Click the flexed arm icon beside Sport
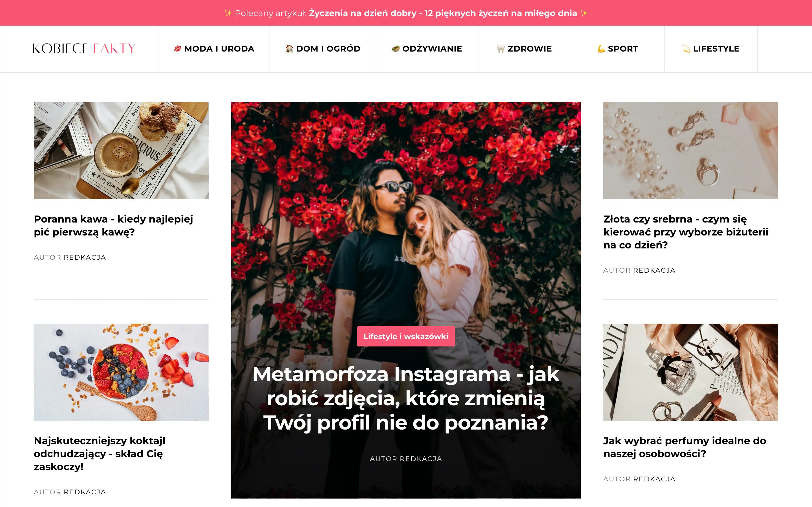 [x=601, y=49]
